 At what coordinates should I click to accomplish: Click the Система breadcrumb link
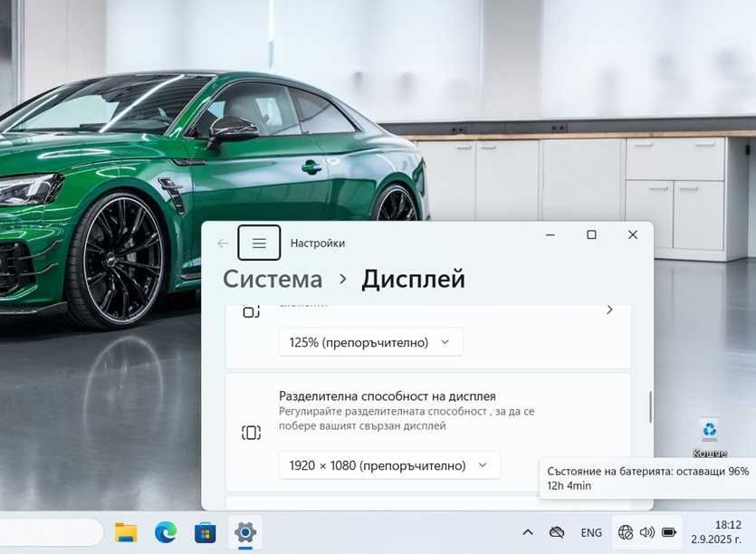point(273,279)
